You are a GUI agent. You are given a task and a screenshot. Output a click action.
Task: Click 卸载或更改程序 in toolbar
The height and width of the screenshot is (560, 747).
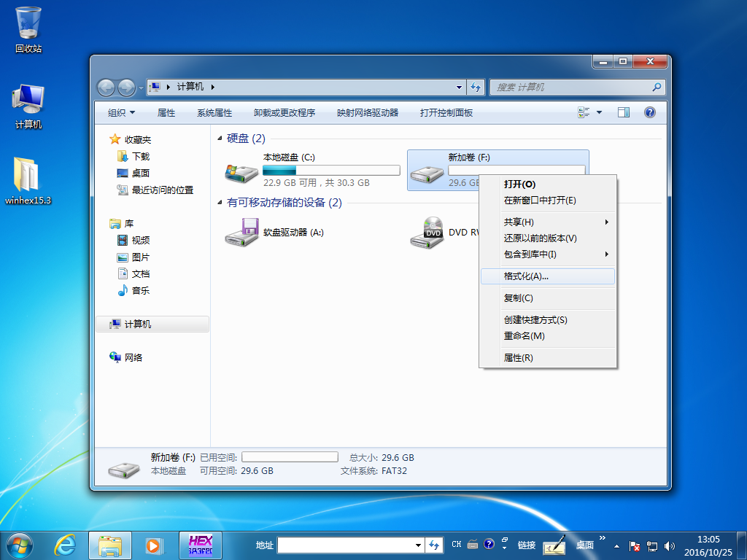[x=285, y=113]
